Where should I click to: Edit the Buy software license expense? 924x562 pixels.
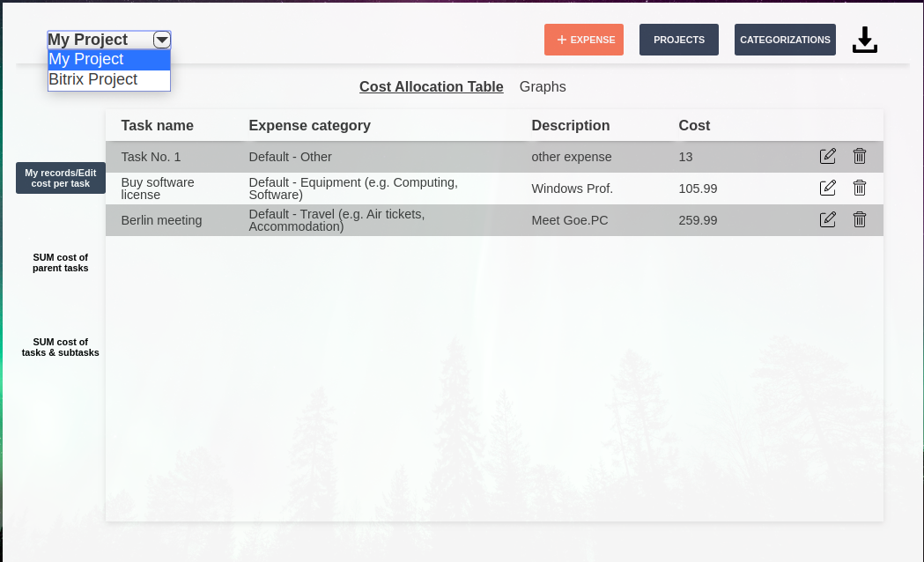828,188
